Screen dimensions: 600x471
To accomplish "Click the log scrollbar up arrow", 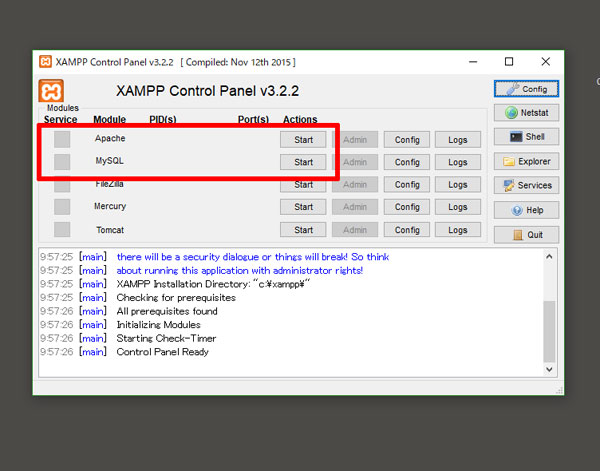I will [549, 256].
